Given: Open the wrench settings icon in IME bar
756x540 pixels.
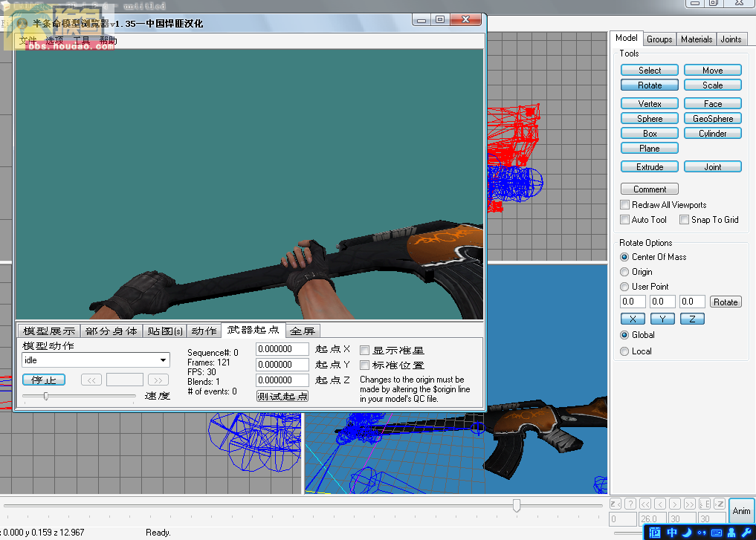Looking at the screenshot, I should (x=746, y=533).
